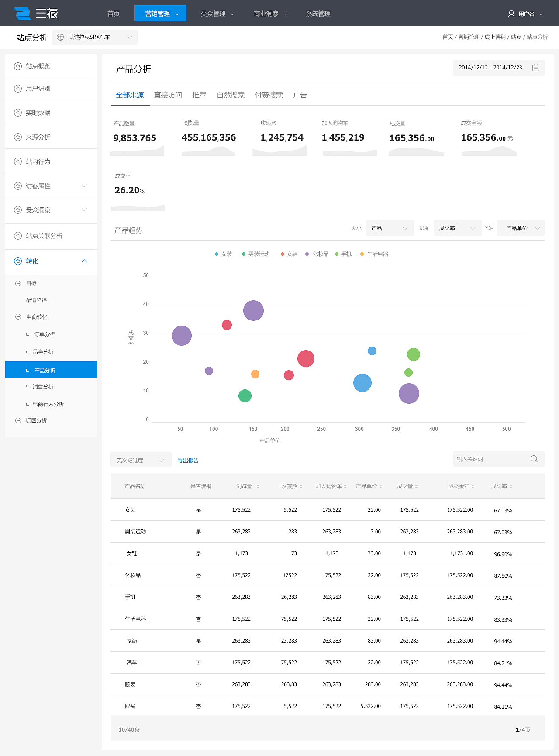Sort table by 产品单价 column arrows
The height and width of the screenshot is (756, 559).
pos(380,486)
